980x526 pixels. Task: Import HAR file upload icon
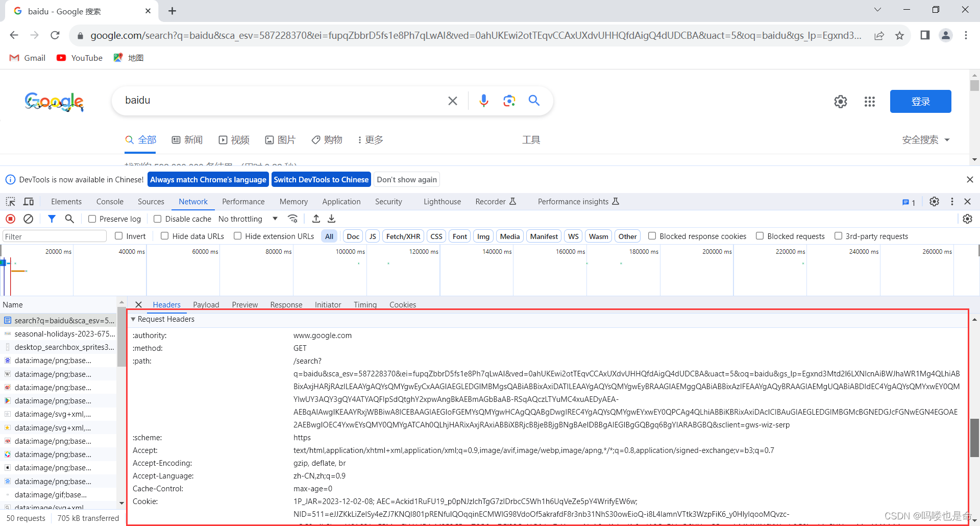[x=316, y=219]
